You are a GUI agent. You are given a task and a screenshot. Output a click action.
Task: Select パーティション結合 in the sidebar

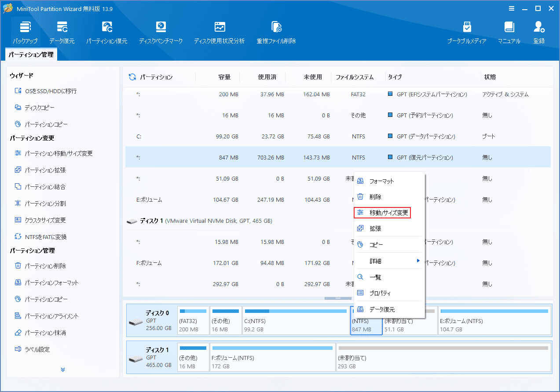pyautogui.click(x=40, y=187)
